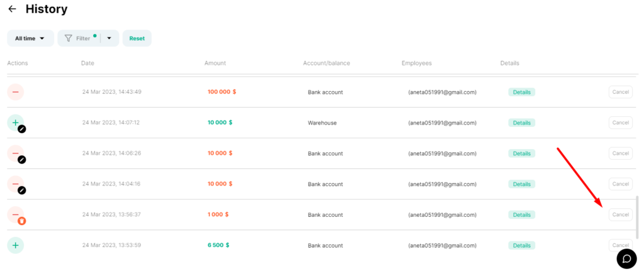This screenshot has width=644, height=276.
Task: Click date 24 Mar 2023, 14:43:49
Action: [x=112, y=92]
